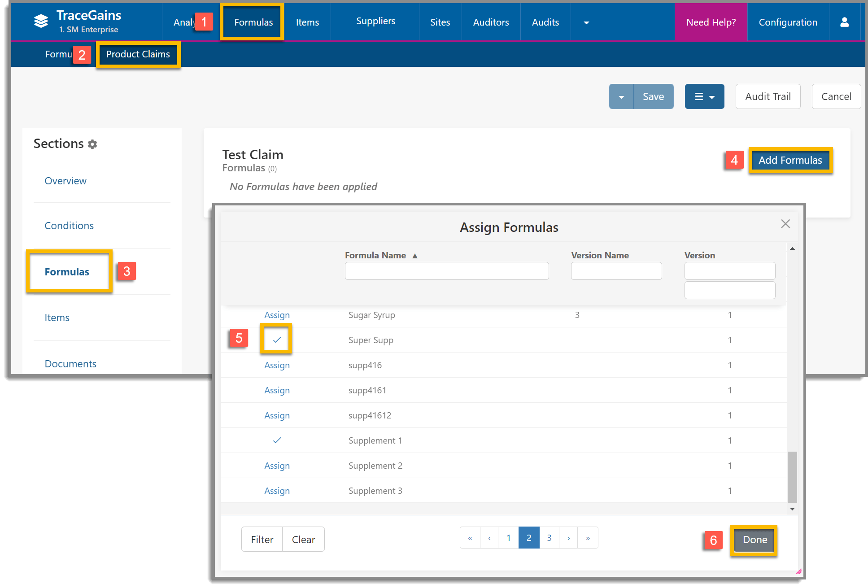
Task: Assign the Sugar Syrup formula
Action: coord(277,315)
